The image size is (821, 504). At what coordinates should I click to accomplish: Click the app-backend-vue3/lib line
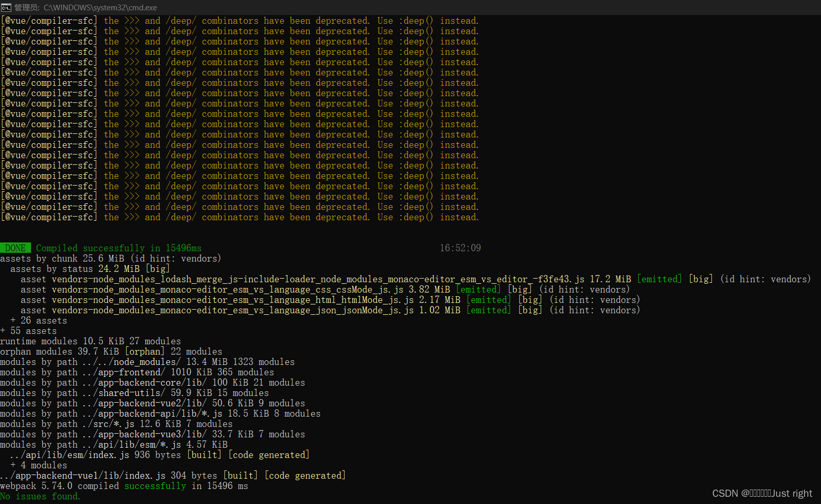[153, 434]
